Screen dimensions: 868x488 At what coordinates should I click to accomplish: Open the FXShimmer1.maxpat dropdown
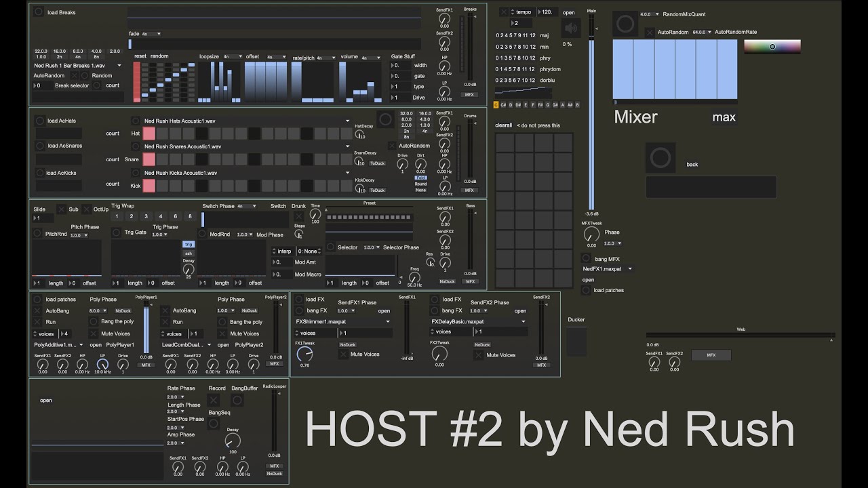343,322
